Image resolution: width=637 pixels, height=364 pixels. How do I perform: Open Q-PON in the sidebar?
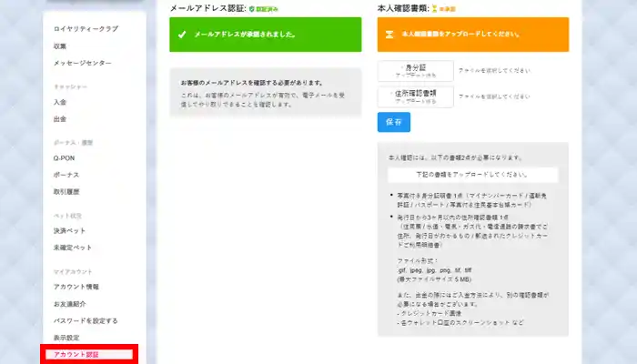coord(64,157)
